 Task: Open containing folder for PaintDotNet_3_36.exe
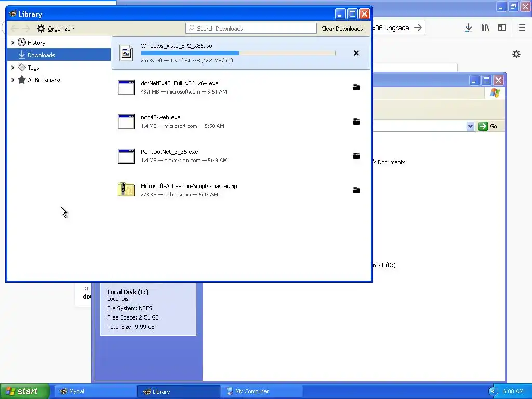(356, 156)
